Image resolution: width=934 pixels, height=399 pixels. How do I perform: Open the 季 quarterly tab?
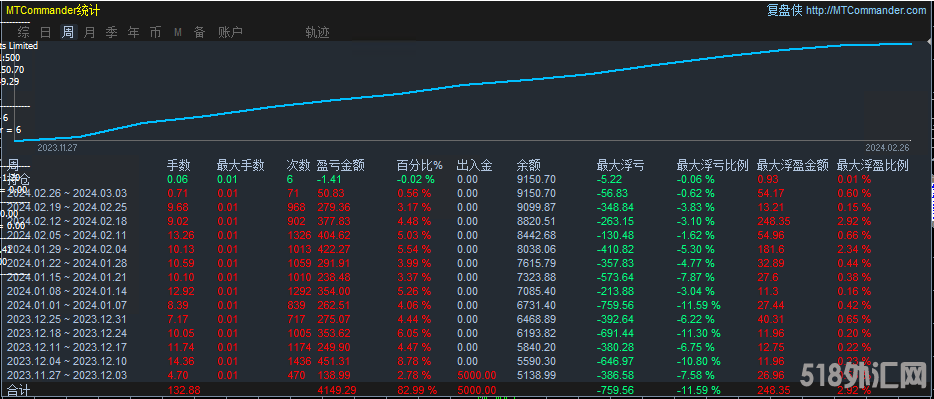click(111, 32)
